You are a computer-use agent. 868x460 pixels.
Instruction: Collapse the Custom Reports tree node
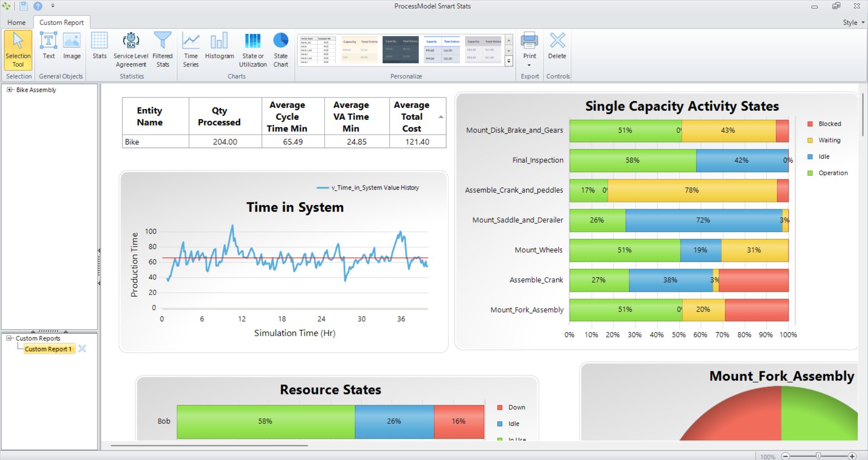click(9, 338)
